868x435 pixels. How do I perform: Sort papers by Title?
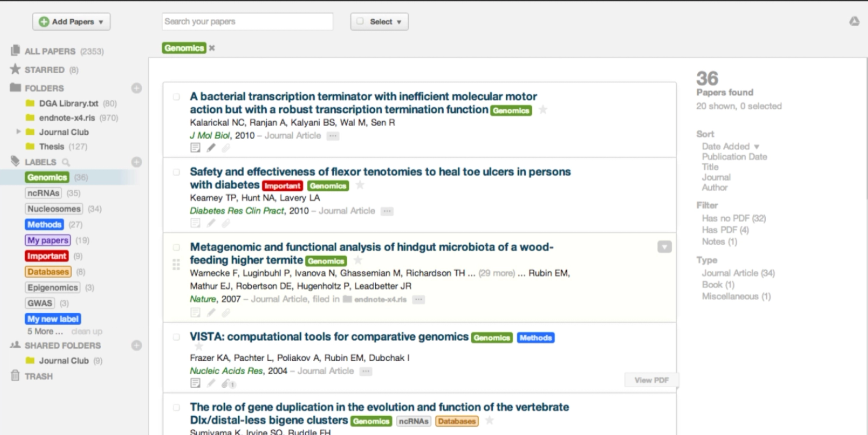(710, 167)
